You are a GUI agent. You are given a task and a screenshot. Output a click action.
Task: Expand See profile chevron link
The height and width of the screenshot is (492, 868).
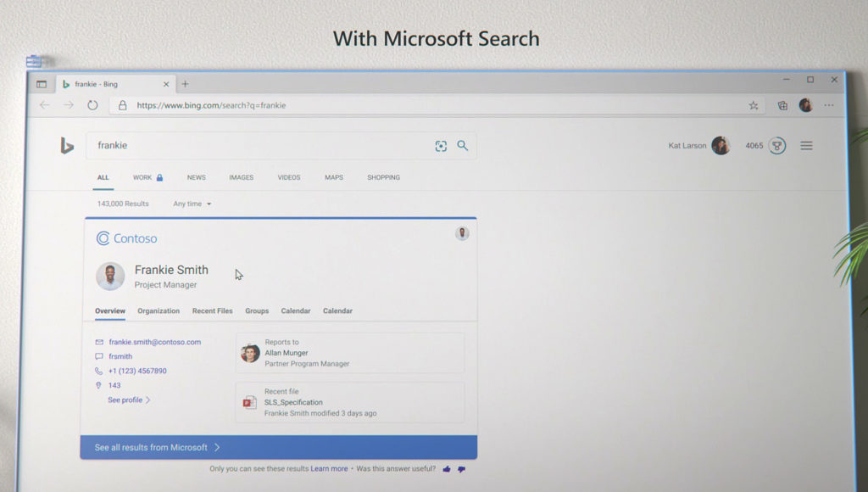coord(129,400)
